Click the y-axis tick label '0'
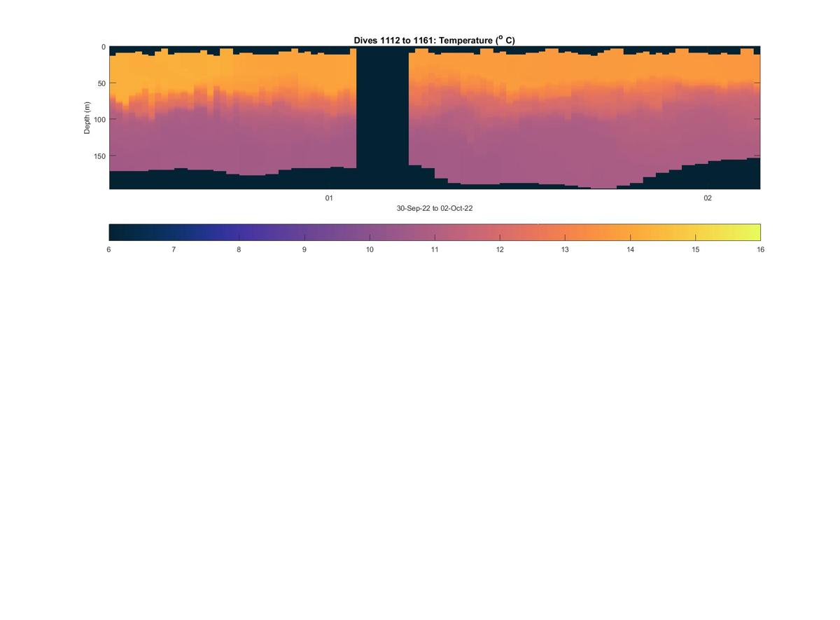The width and height of the screenshot is (840, 620). click(x=104, y=47)
